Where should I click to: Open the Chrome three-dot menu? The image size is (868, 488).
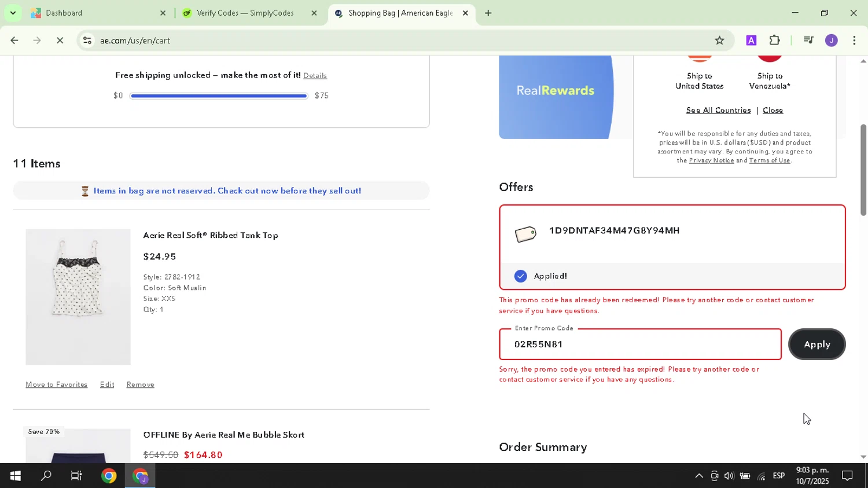[x=855, y=41]
